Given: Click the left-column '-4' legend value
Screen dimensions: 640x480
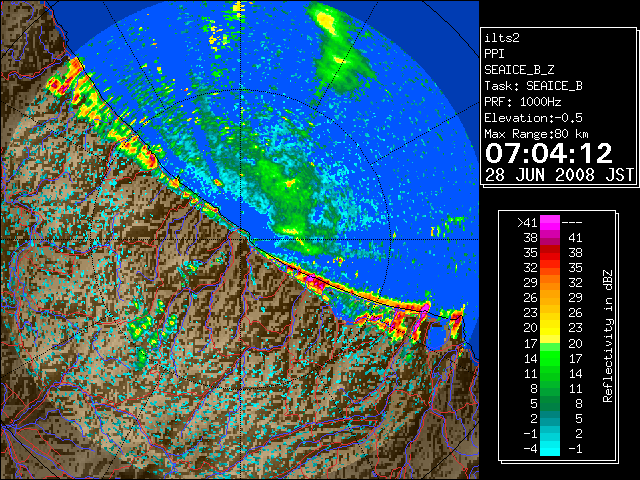Looking at the screenshot, I should click(530, 449).
